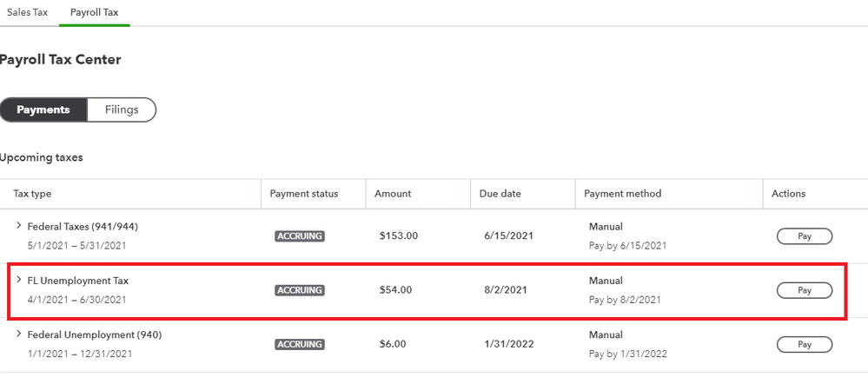
Task: Pay the Federal Taxes (941/944) amount
Action: (804, 236)
